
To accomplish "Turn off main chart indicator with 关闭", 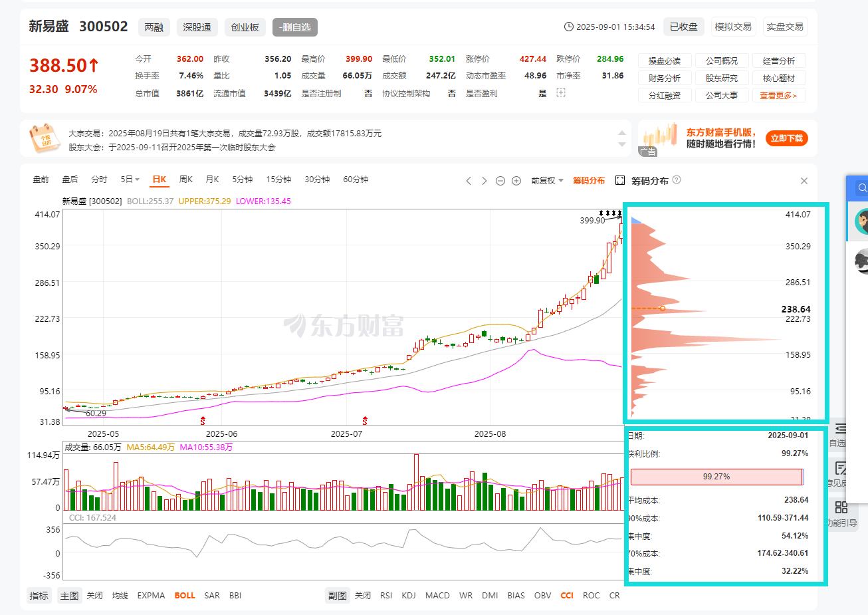I will (94, 596).
